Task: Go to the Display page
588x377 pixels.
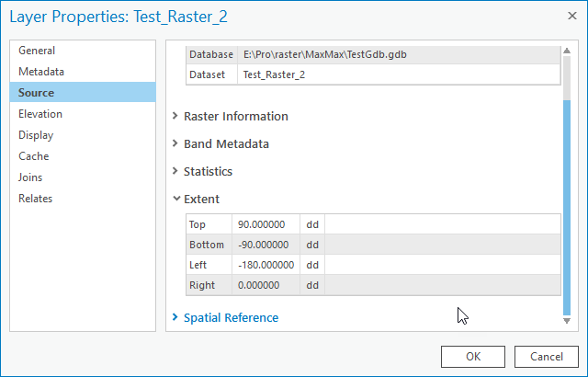Action: tap(36, 135)
